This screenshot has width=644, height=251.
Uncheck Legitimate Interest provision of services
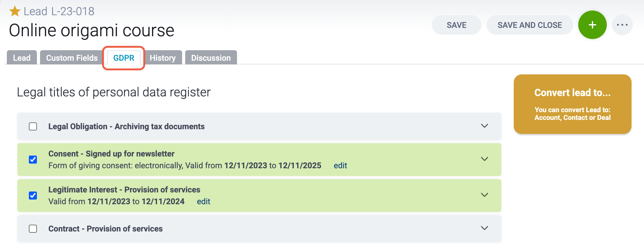coord(33,196)
